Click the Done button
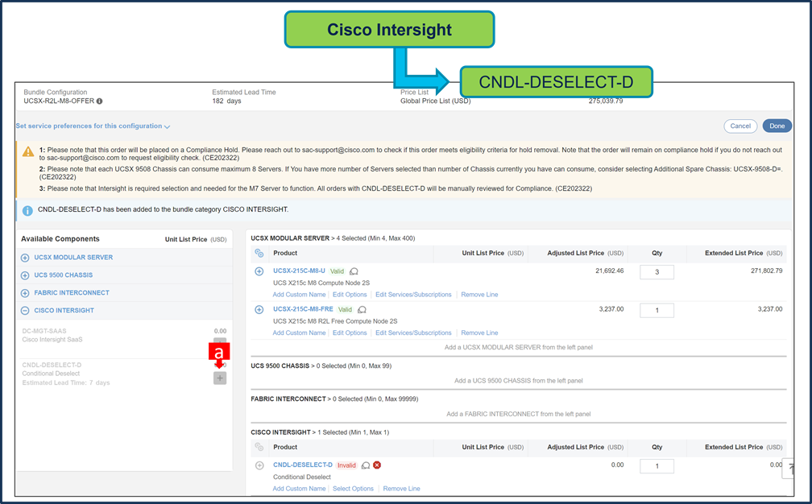Viewport: 812px width, 504px height. (777, 126)
